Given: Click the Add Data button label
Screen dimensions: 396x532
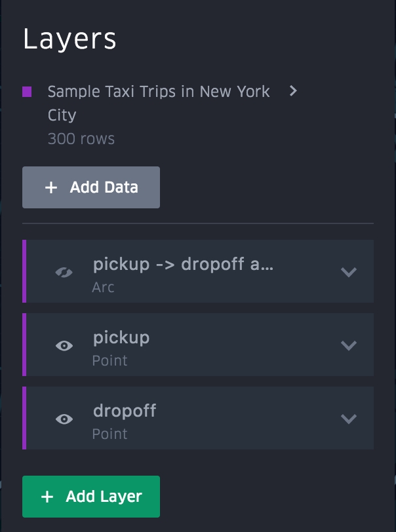Looking at the screenshot, I should [x=104, y=187].
